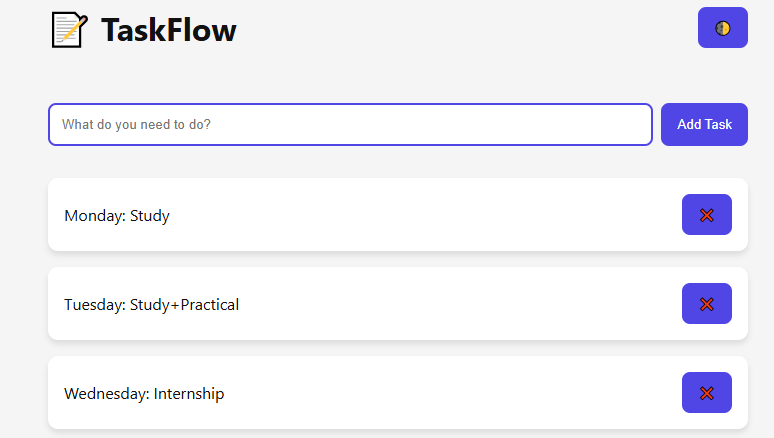Select the "Tuesday: Study+Practical" task label
Screen dimensions: 774x438
click(x=152, y=305)
